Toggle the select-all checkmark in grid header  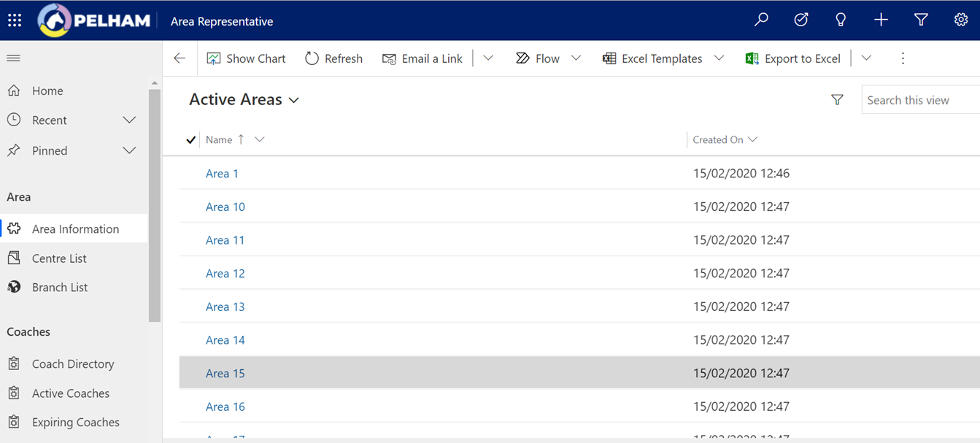(x=190, y=140)
